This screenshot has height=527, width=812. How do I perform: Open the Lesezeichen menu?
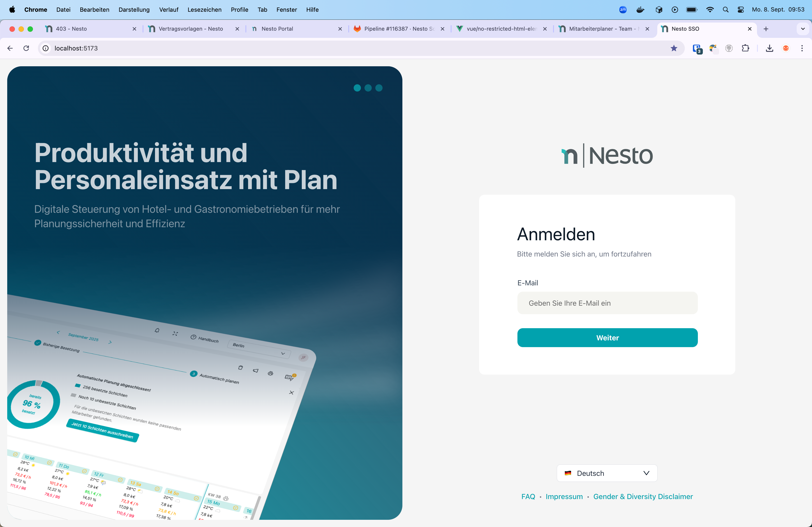click(x=204, y=9)
